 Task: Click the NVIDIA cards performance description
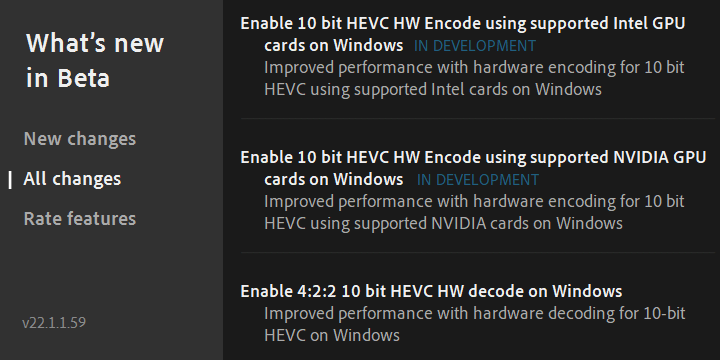[x=474, y=212]
